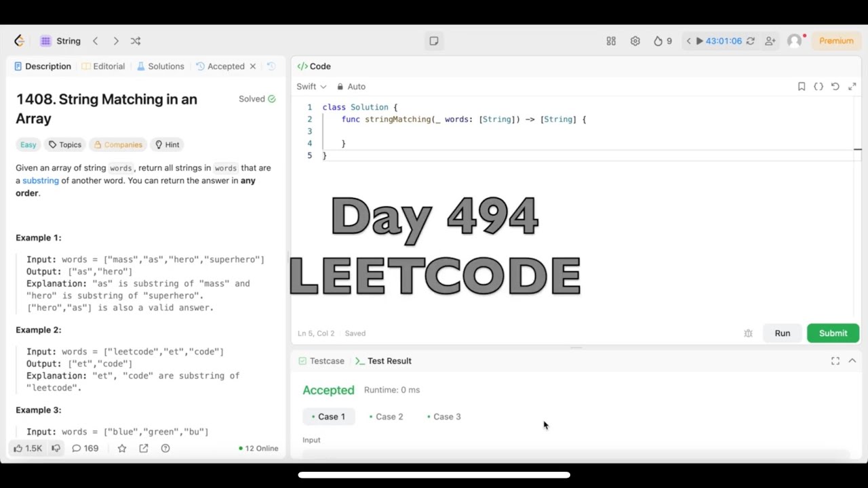Expand the Topics tag
This screenshot has height=488, width=868.
coord(64,144)
